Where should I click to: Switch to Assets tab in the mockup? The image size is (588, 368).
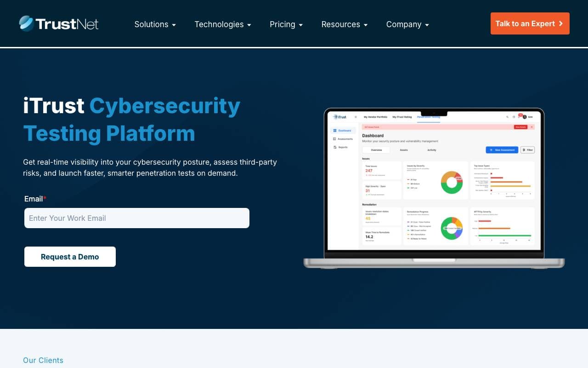[x=404, y=150]
